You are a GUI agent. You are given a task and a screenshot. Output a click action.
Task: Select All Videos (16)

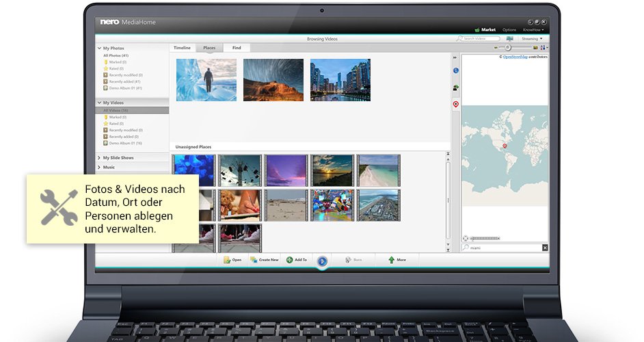point(132,110)
